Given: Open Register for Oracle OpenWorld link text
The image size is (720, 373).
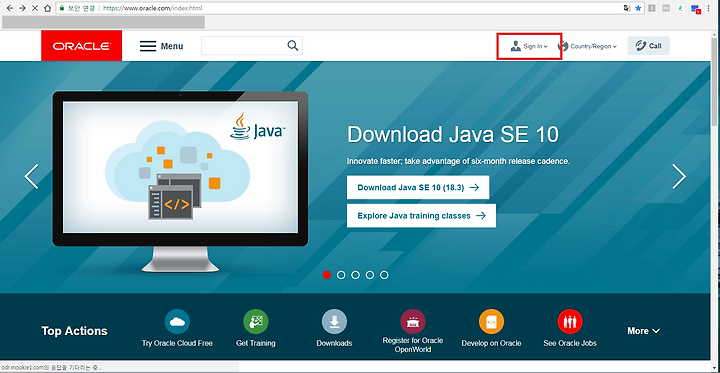Looking at the screenshot, I should click(413, 345).
